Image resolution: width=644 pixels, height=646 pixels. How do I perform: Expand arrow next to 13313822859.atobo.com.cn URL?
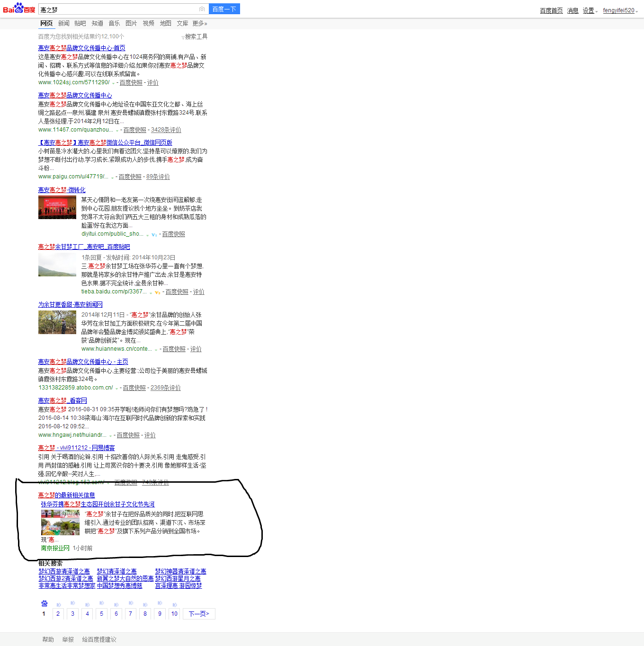(x=116, y=389)
